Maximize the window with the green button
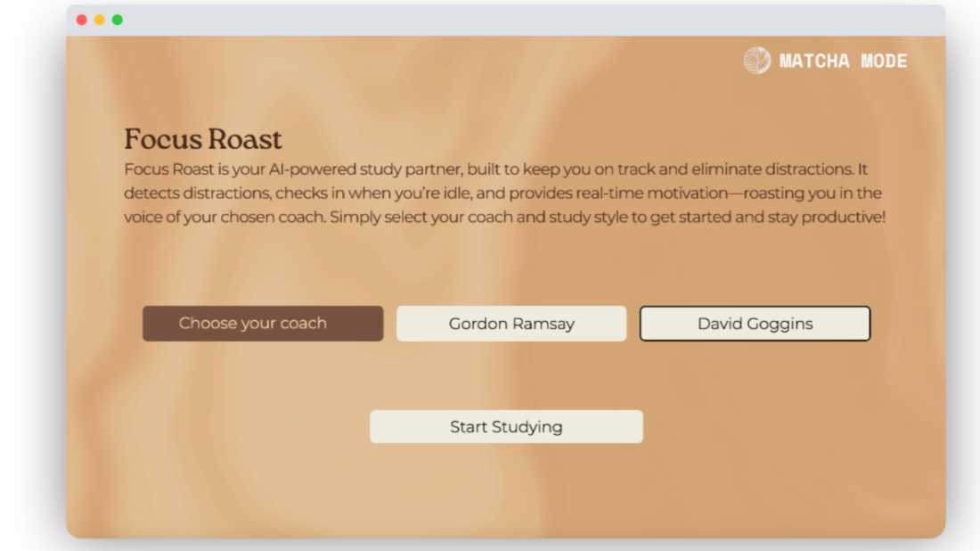 coord(117,20)
